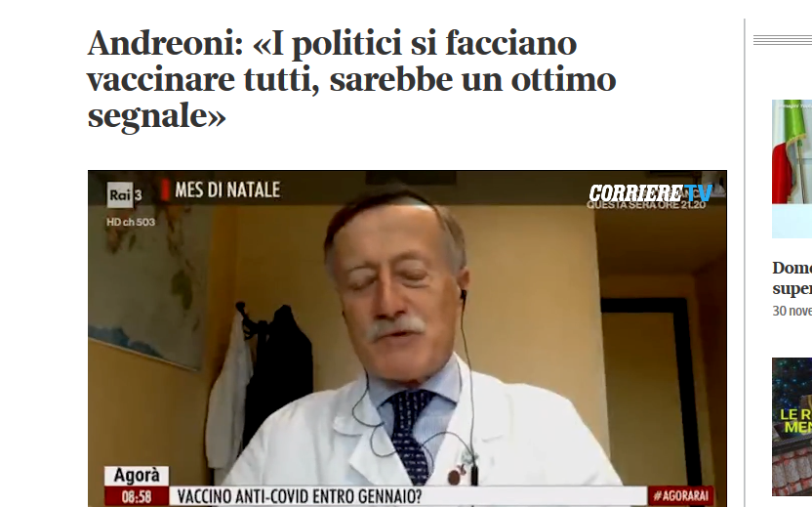Click the red marker beside MES DI NATALE
The width and height of the screenshot is (812, 507).
[165, 190]
